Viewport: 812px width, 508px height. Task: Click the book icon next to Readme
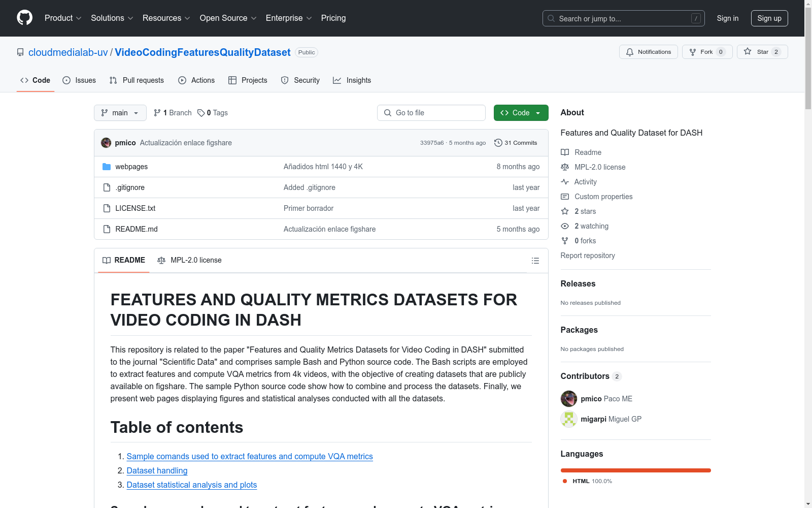565,152
